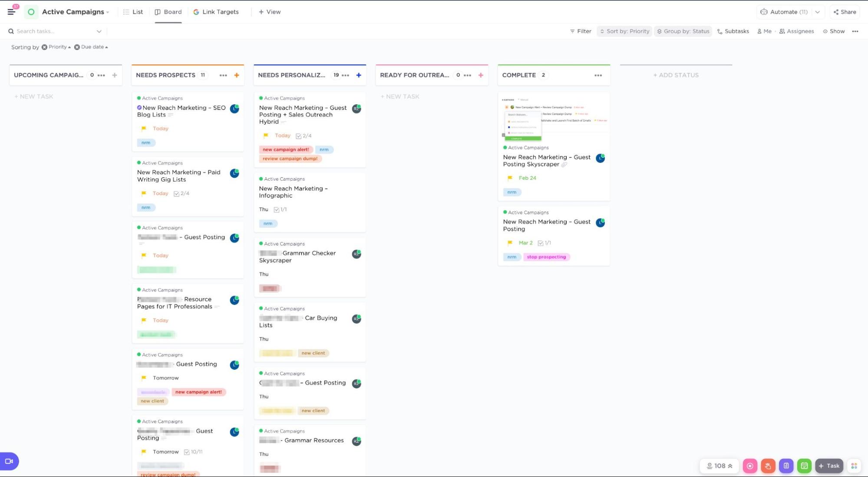Expand the Automate dropdown arrow
The image size is (868, 477).
817,12
